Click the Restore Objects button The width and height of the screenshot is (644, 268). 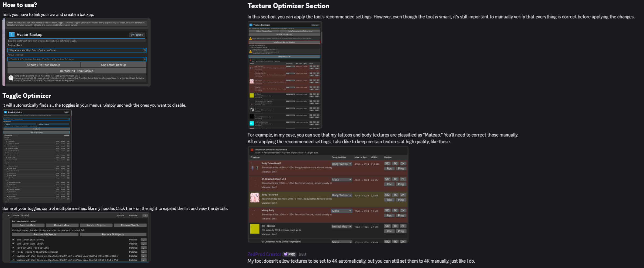point(130,225)
